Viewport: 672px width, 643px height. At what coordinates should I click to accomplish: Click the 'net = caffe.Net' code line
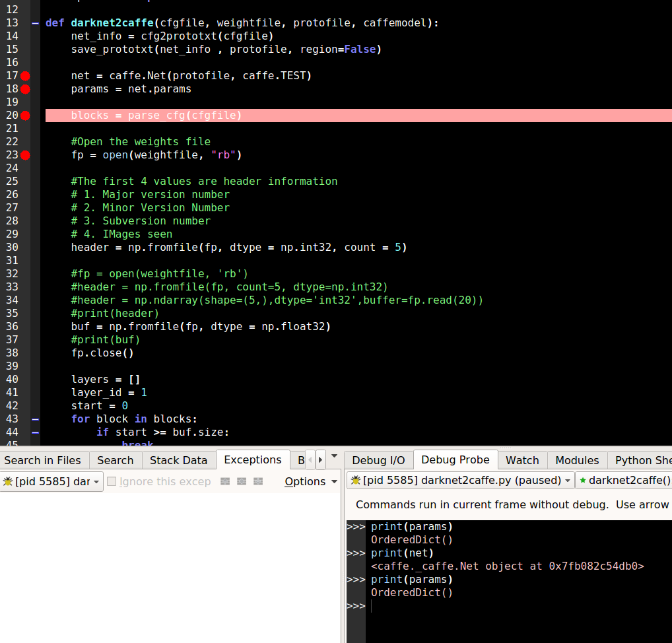(x=191, y=76)
